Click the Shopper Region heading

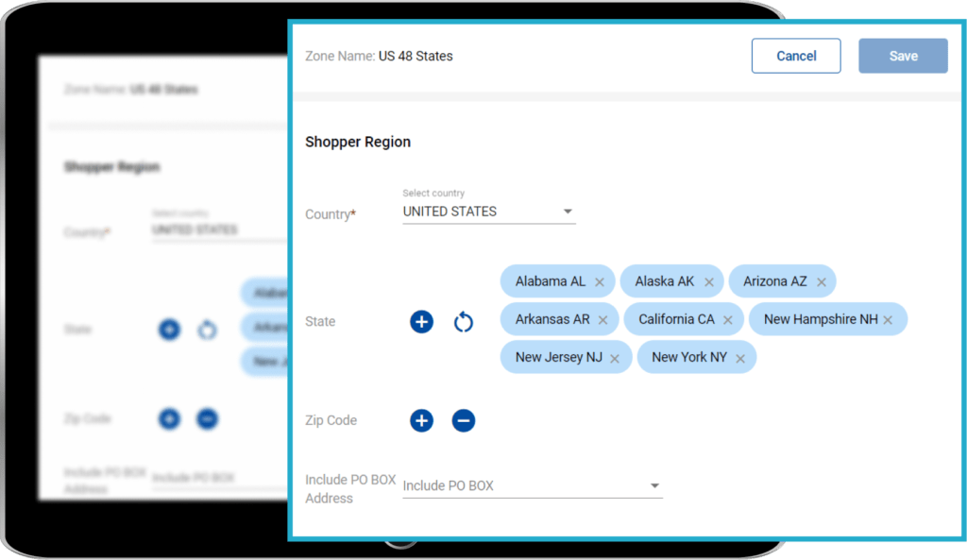(358, 142)
